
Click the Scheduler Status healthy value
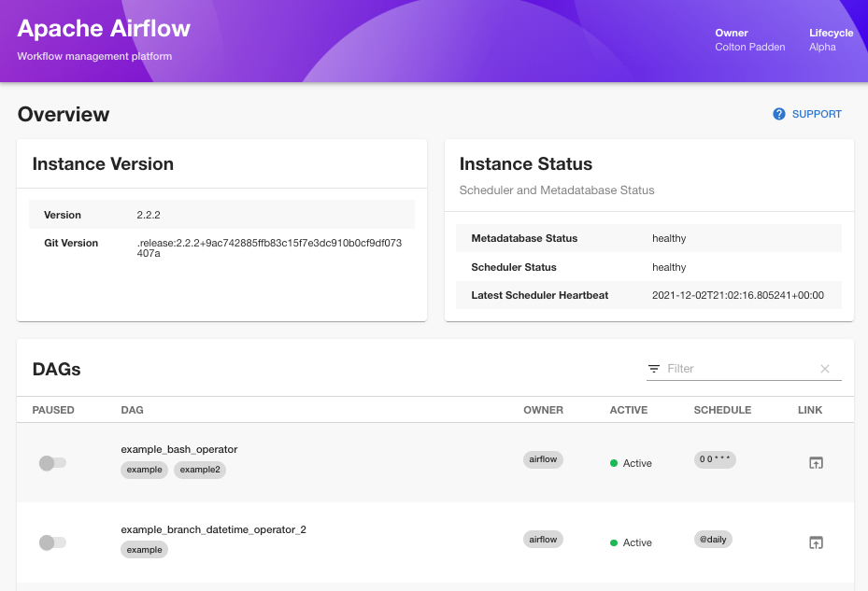669,267
